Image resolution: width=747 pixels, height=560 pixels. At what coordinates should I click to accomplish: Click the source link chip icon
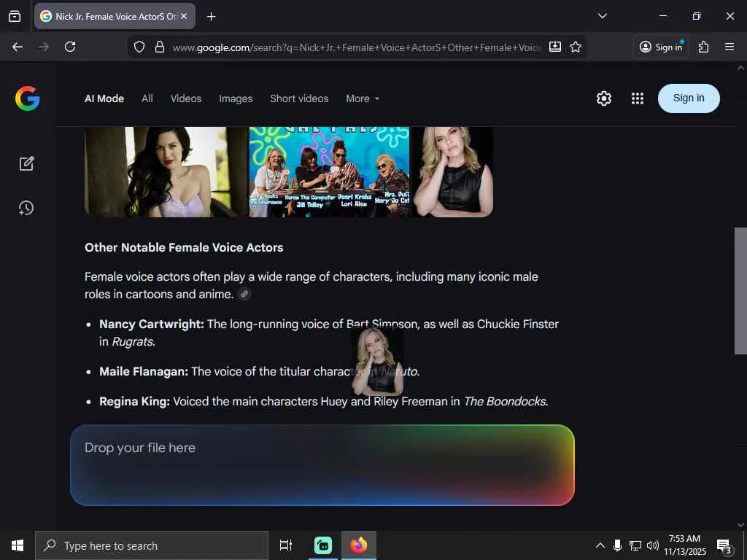click(x=244, y=295)
